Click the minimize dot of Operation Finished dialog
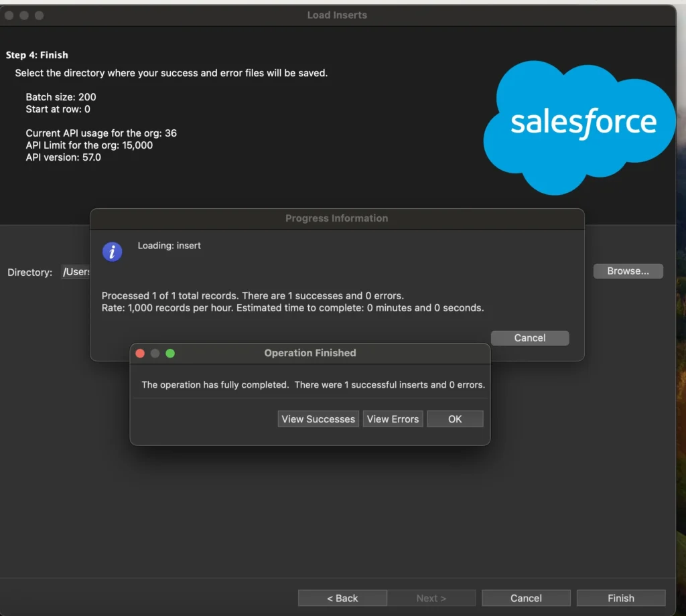 [155, 354]
